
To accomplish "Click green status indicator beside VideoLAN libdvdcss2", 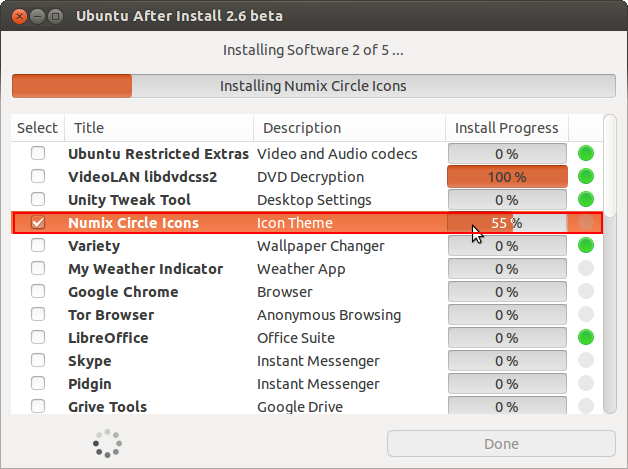I will click(x=586, y=176).
